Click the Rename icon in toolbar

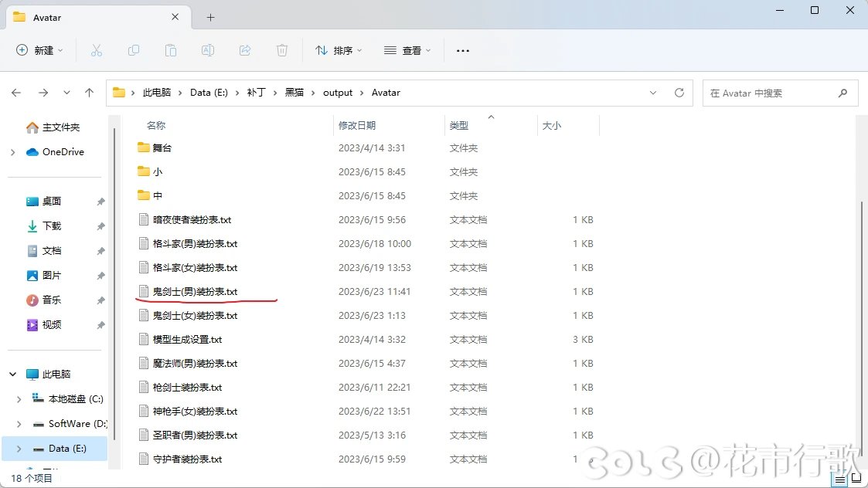tap(208, 50)
